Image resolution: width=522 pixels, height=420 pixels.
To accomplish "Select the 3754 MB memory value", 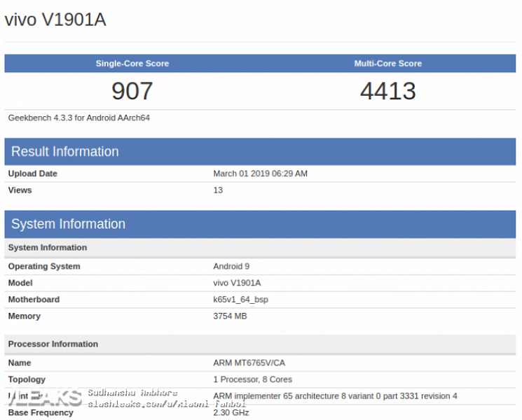I will point(230,316).
